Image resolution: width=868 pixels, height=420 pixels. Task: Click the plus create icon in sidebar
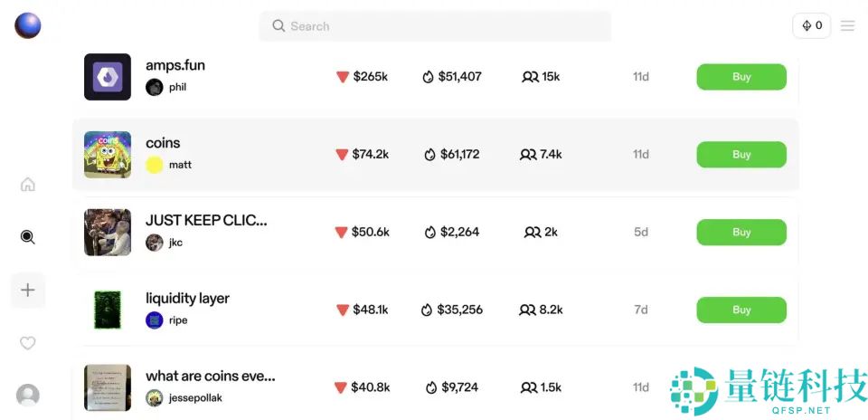(x=28, y=291)
